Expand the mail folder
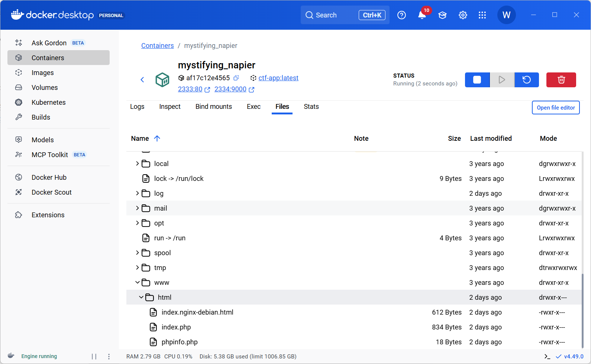This screenshot has height=364, width=591. [138, 208]
